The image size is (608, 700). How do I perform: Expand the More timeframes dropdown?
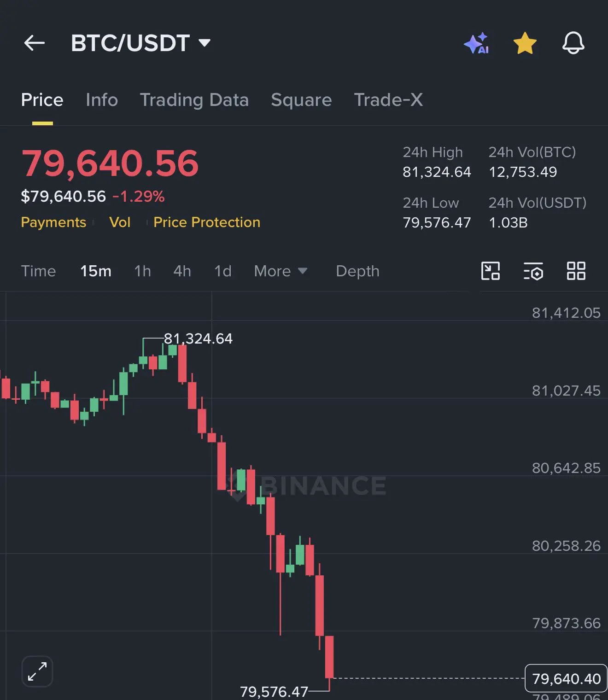pos(281,271)
